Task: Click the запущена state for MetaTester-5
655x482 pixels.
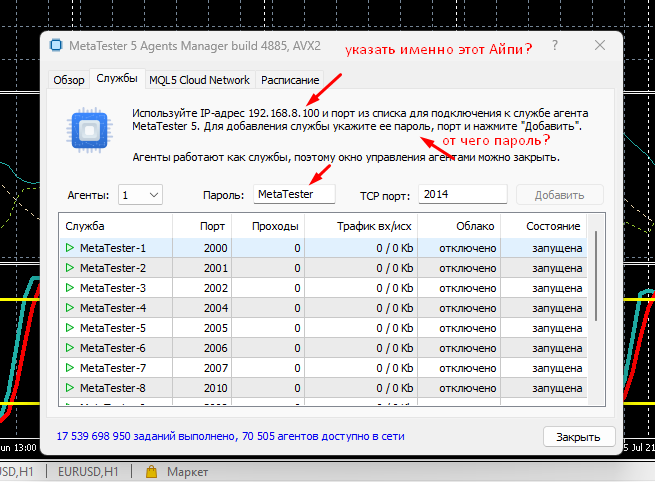Action: [557, 329]
